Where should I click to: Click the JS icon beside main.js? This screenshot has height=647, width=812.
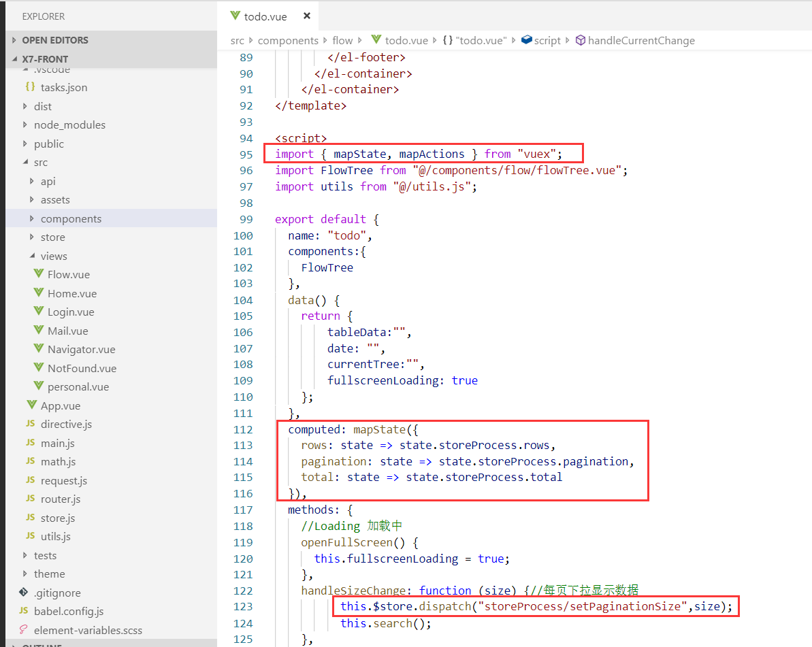pos(30,442)
